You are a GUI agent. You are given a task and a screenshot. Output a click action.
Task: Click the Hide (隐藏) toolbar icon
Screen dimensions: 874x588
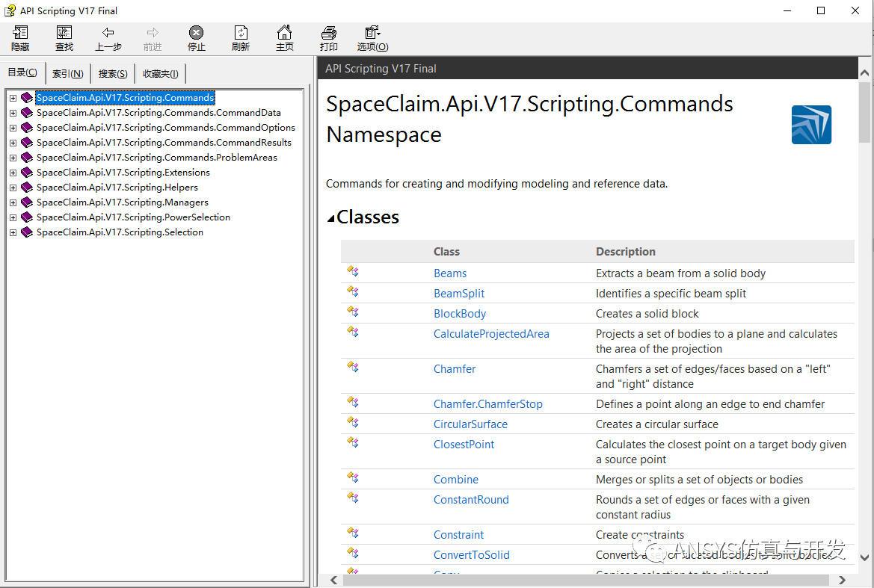coord(20,32)
